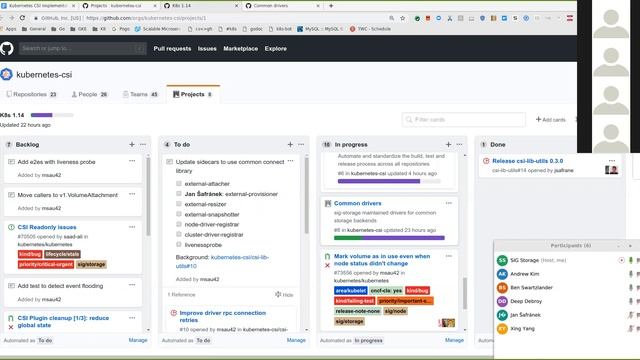Image resolution: width=640 pixels, height=360 pixels.
Task: Open the Common drivers card link
Action: click(x=358, y=203)
